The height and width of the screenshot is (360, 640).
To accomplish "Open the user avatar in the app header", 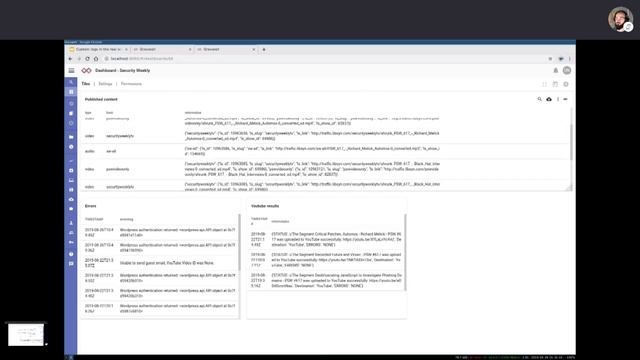I will tap(567, 71).
